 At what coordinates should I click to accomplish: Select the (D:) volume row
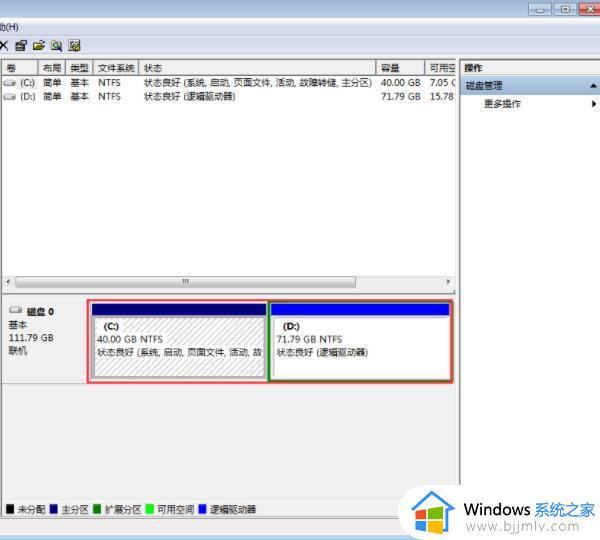click(x=229, y=97)
